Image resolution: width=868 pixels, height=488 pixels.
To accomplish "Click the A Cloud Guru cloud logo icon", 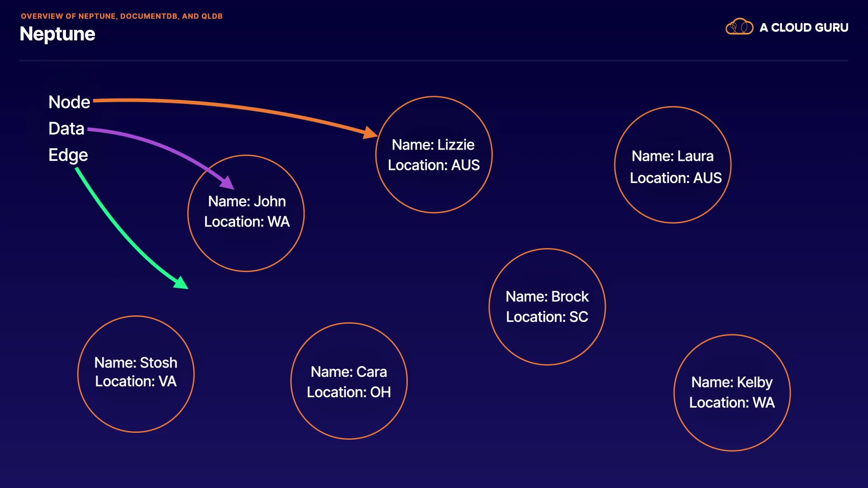I will (739, 27).
